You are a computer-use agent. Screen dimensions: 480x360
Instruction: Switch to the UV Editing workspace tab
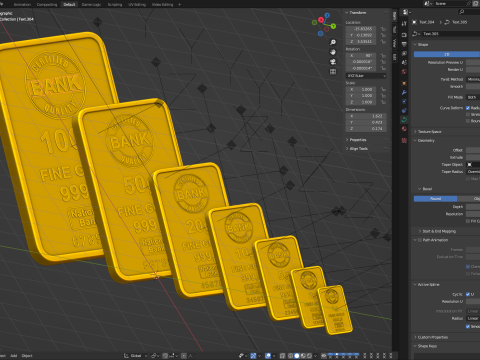(x=137, y=5)
